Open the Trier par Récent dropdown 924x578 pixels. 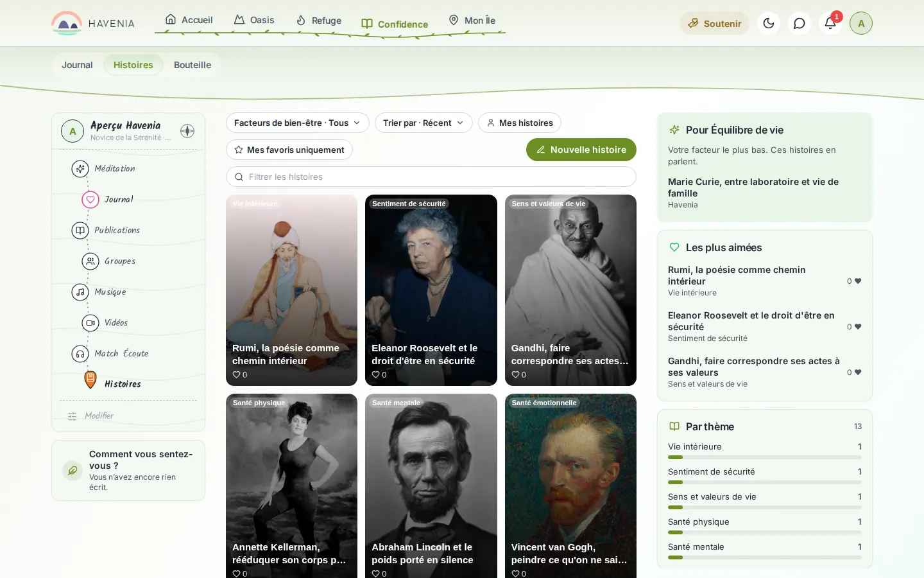coord(424,123)
